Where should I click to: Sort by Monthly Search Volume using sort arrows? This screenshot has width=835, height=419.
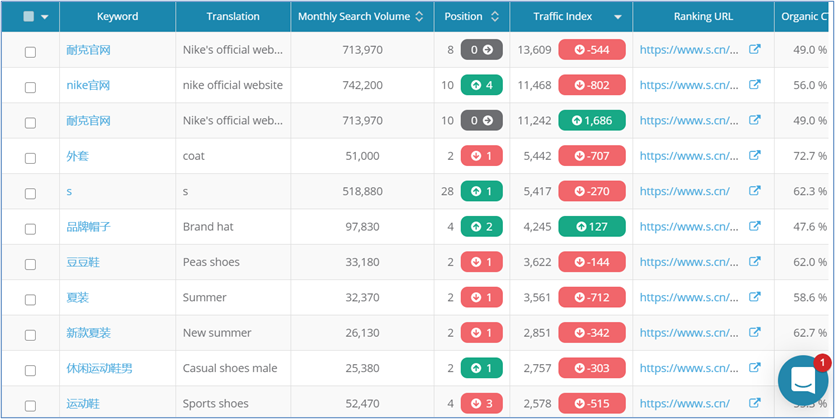coord(419,17)
